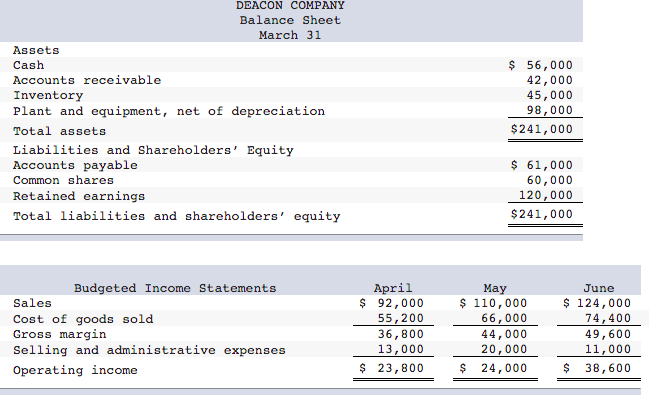Select the 98,000 plant value
Image resolution: width=659 pixels, height=414 pixels.
(550, 110)
